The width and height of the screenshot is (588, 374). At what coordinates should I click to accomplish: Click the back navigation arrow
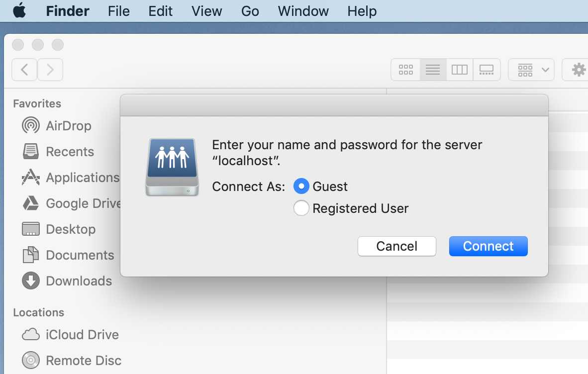24,70
